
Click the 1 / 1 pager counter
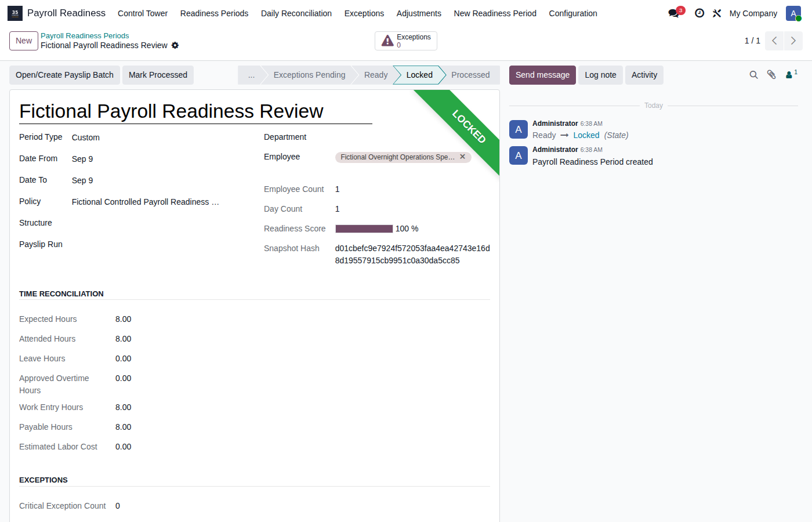(752, 41)
